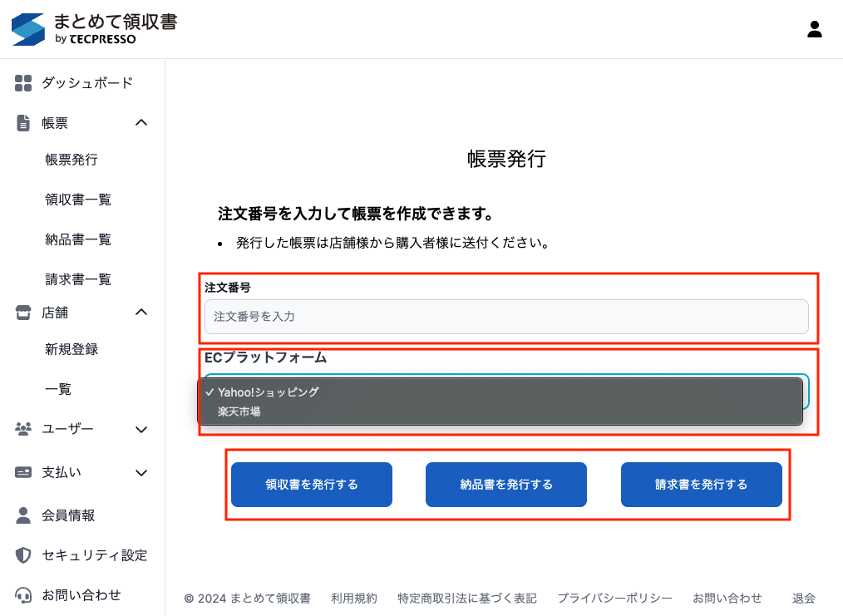Click the お問い合わせ headset icon

click(x=23, y=595)
